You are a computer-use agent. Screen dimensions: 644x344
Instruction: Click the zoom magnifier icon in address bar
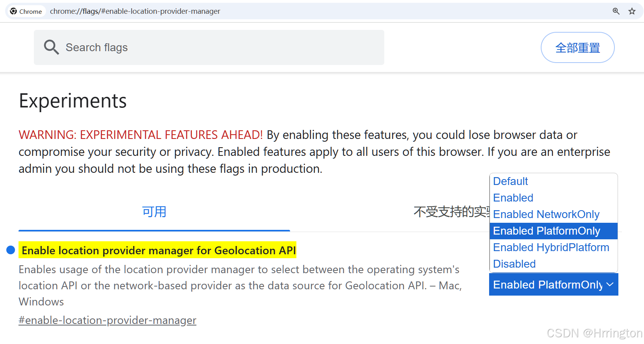tap(616, 11)
